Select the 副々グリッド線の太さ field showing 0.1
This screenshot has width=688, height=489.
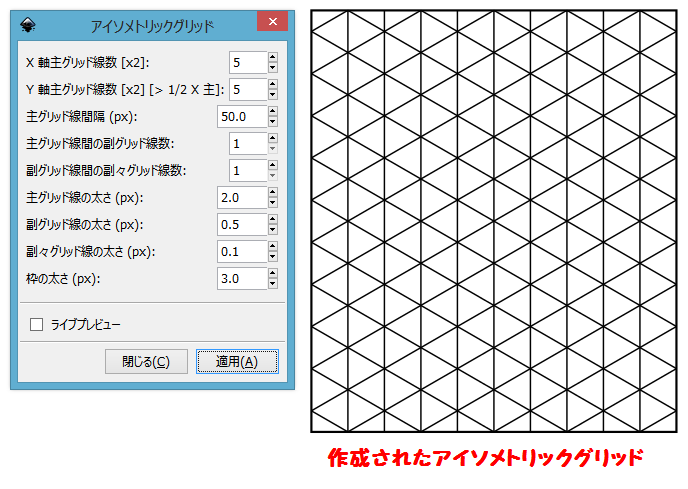pyautogui.click(x=241, y=252)
